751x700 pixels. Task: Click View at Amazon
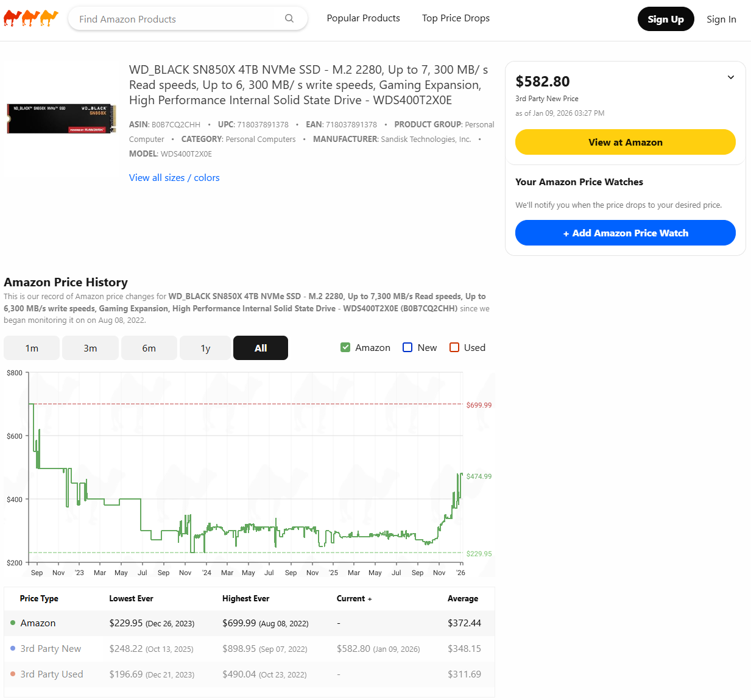(x=625, y=142)
